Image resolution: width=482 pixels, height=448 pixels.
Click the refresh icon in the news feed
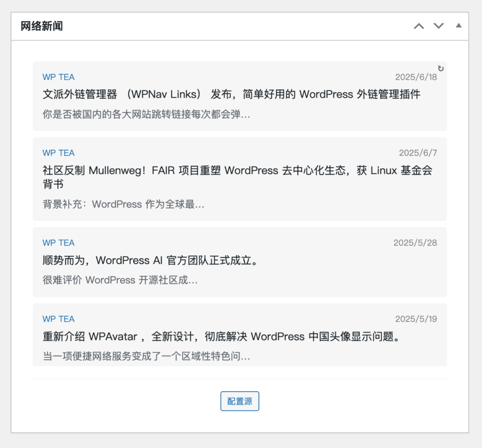pyautogui.click(x=440, y=69)
